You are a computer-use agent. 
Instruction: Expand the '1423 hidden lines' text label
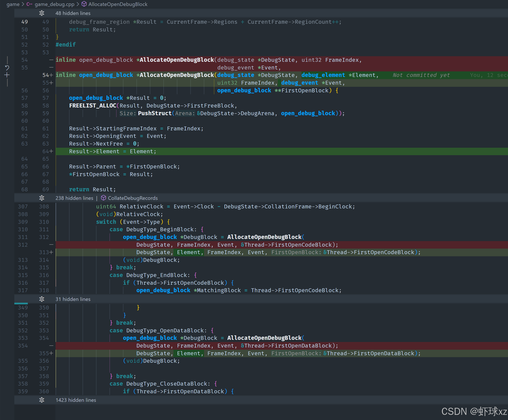point(76,400)
